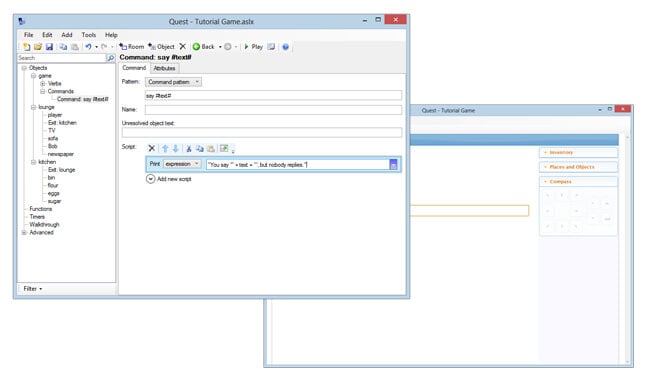Cut script with scissors icon
This screenshot has width=660, height=380.
click(x=189, y=148)
